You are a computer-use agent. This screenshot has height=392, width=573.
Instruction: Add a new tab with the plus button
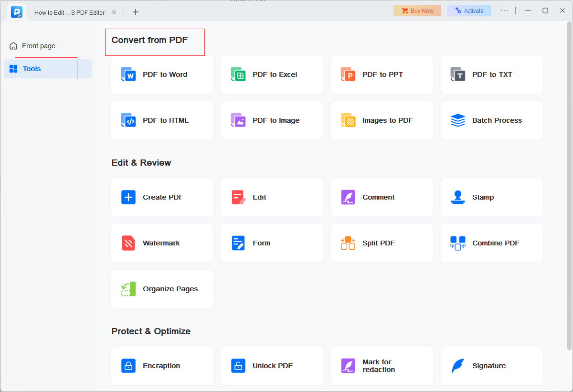pyautogui.click(x=136, y=12)
